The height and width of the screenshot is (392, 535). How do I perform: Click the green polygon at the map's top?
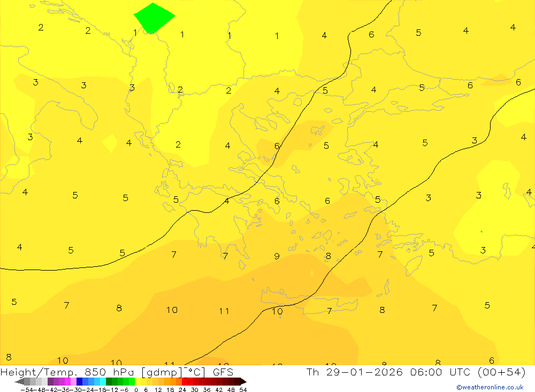click(x=154, y=18)
